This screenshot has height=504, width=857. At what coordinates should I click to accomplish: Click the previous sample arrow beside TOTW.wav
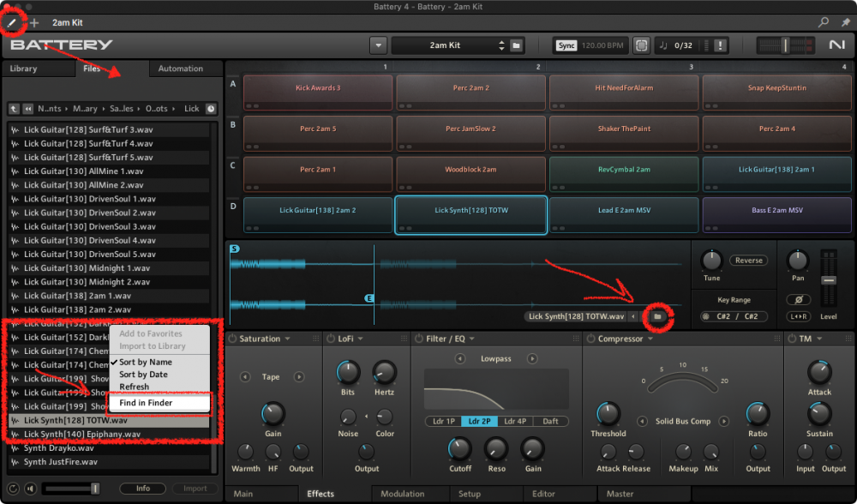(633, 316)
